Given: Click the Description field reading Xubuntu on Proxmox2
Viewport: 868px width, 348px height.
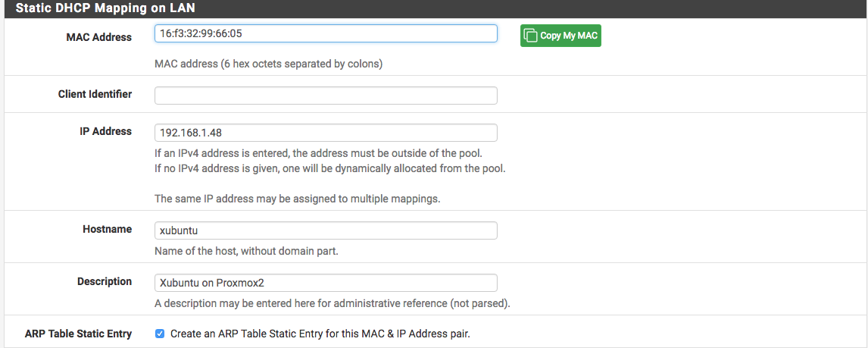Looking at the screenshot, I should 326,283.
